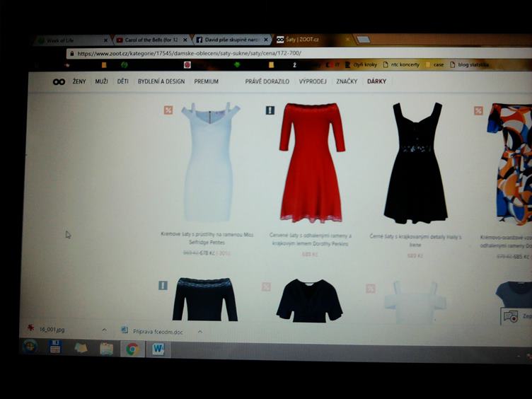Click the ZOOT logo icon

click(x=59, y=82)
